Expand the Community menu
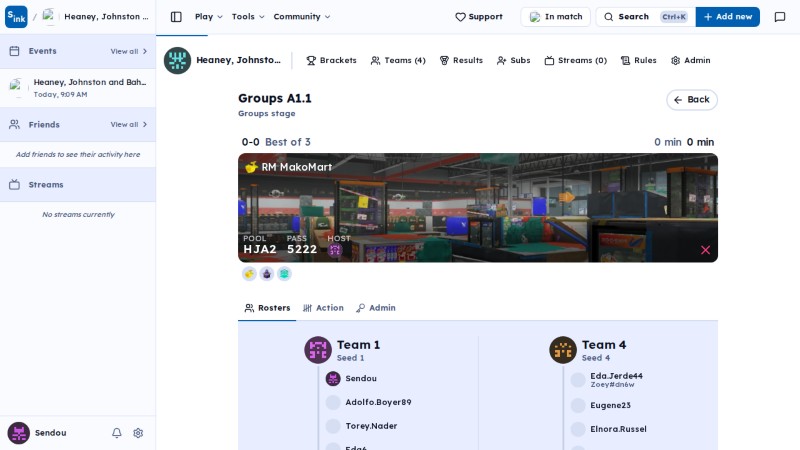 coord(302,17)
